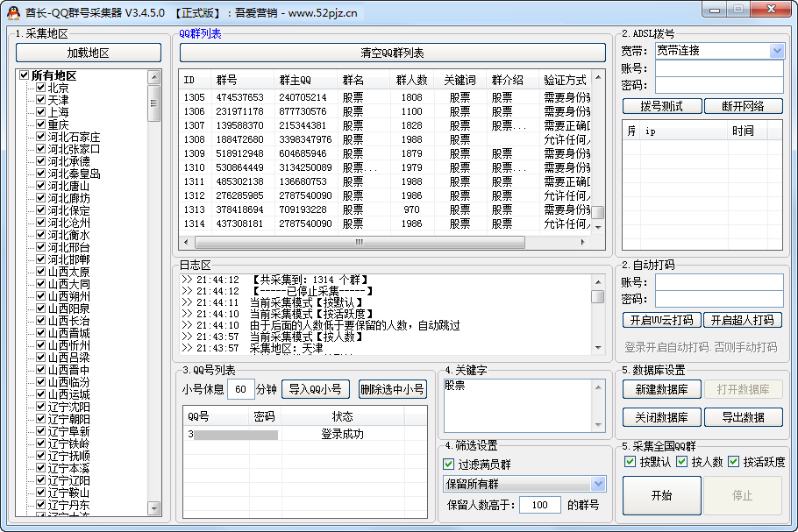Click 断开网络 to disconnect
The height and width of the screenshot is (532, 798).
pyautogui.click(x=742, y=106)
